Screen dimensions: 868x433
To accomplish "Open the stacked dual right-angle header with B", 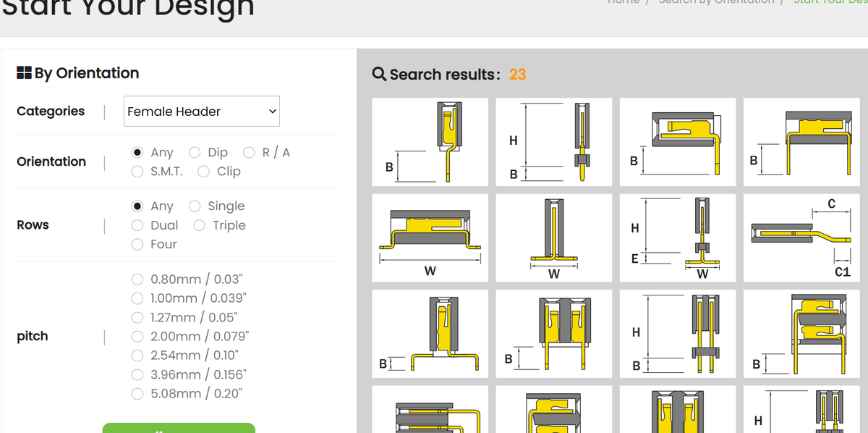I will pyautogui.click(x=801, y=333).
